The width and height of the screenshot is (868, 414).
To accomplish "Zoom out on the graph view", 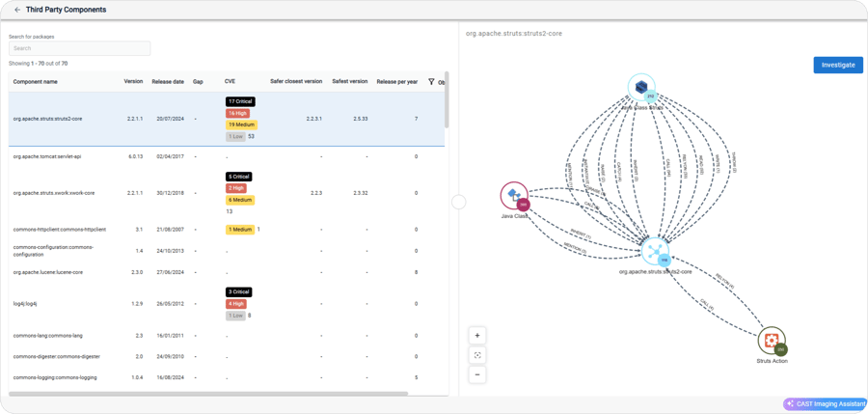I will pos(477,374).
